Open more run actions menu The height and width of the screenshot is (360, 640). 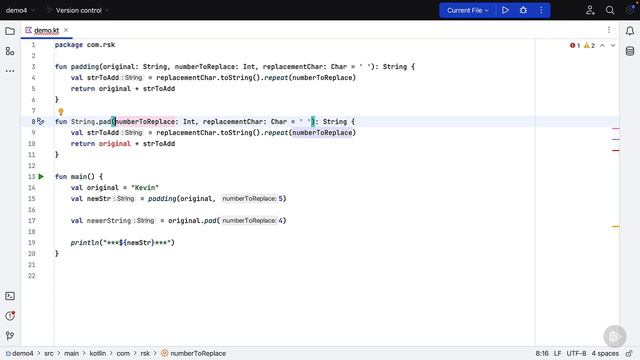coord(541,10)
